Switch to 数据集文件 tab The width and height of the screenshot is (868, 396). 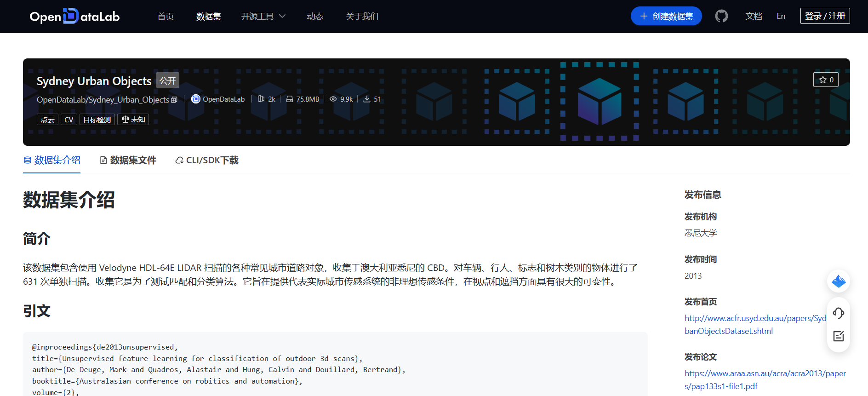[128, 160]
